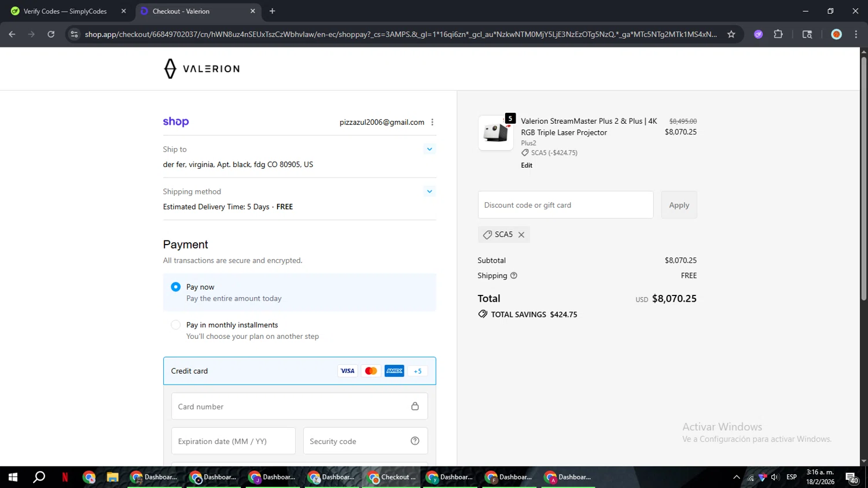
Task: Remove the SCA5 discount code
Action: [521, 235]
